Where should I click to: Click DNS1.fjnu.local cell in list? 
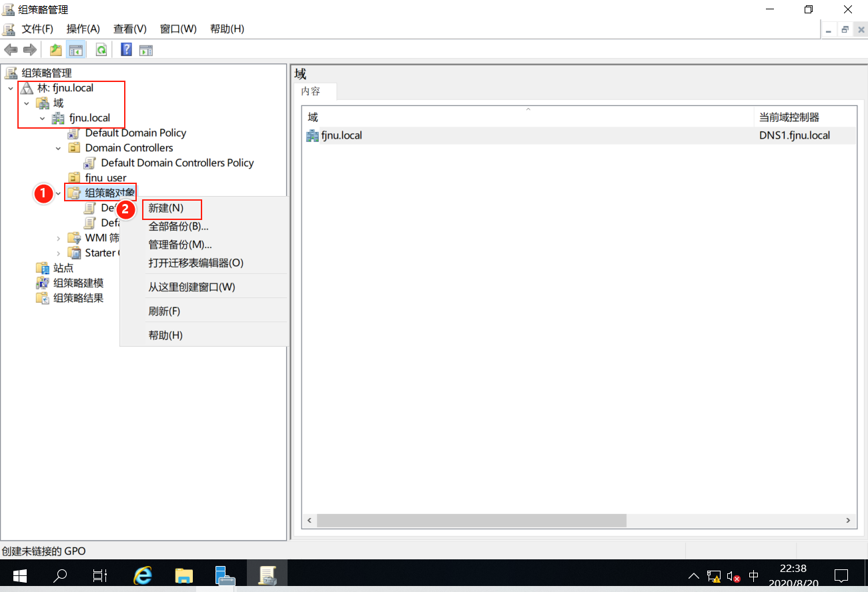point(795,135)
